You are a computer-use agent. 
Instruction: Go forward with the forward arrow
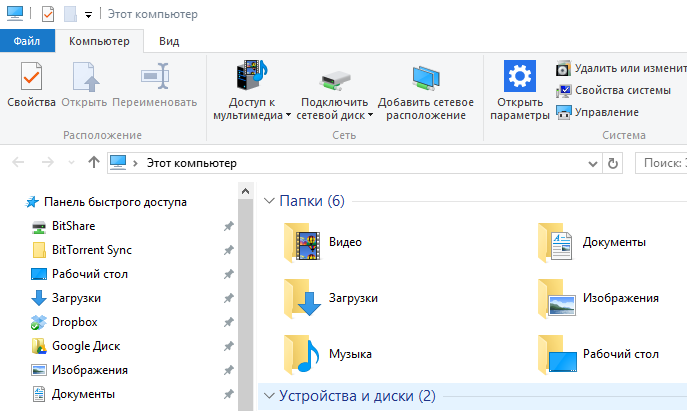coord(48,163)
